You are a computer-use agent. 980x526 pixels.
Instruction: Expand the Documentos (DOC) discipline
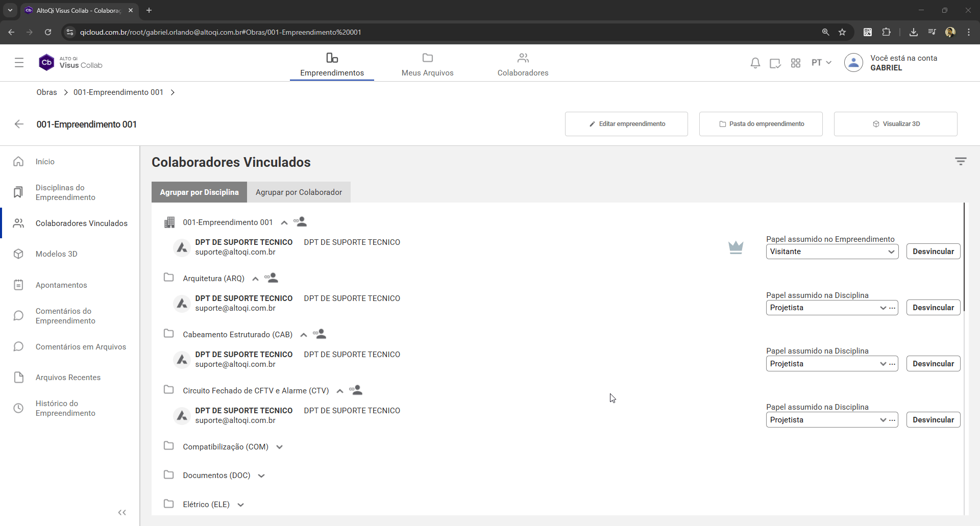[261, 475]
